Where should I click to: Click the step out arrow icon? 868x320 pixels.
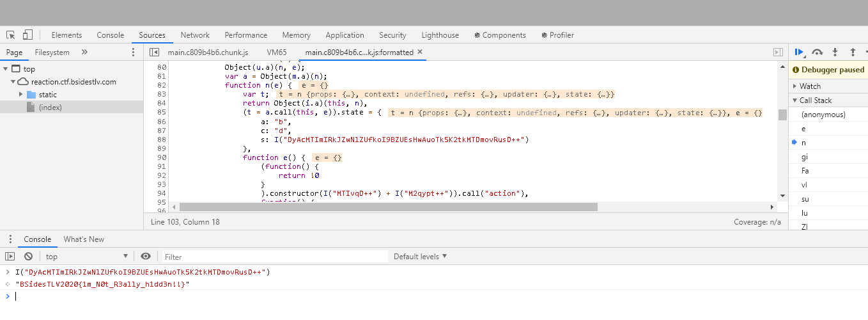coord(852,52)
